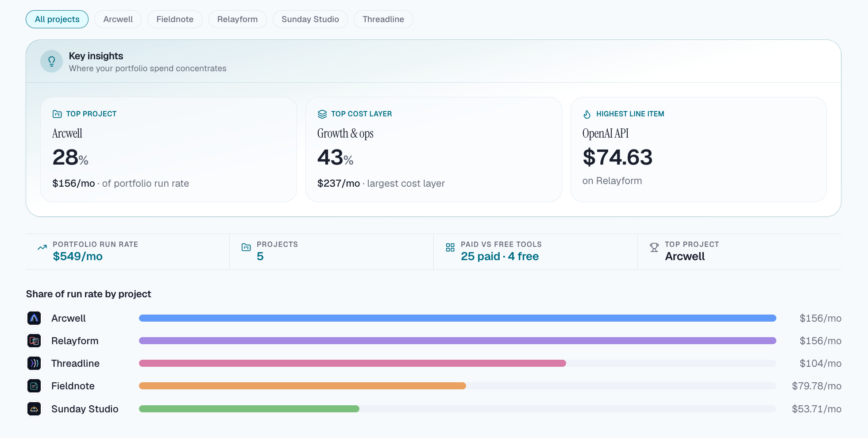Open the Sunday Studio project tab

(310, 19)
